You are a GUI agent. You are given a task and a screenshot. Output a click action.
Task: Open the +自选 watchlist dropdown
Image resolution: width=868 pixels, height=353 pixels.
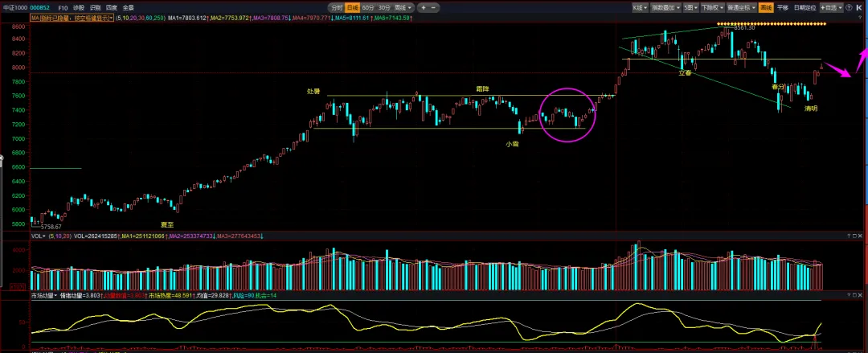pyautogui.click(x=832, y=8)
